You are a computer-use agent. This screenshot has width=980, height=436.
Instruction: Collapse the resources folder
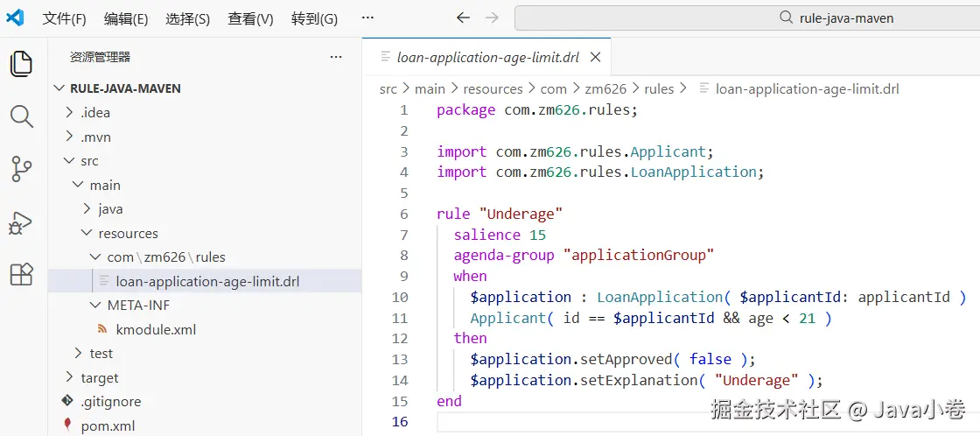[x=128, y=234]
